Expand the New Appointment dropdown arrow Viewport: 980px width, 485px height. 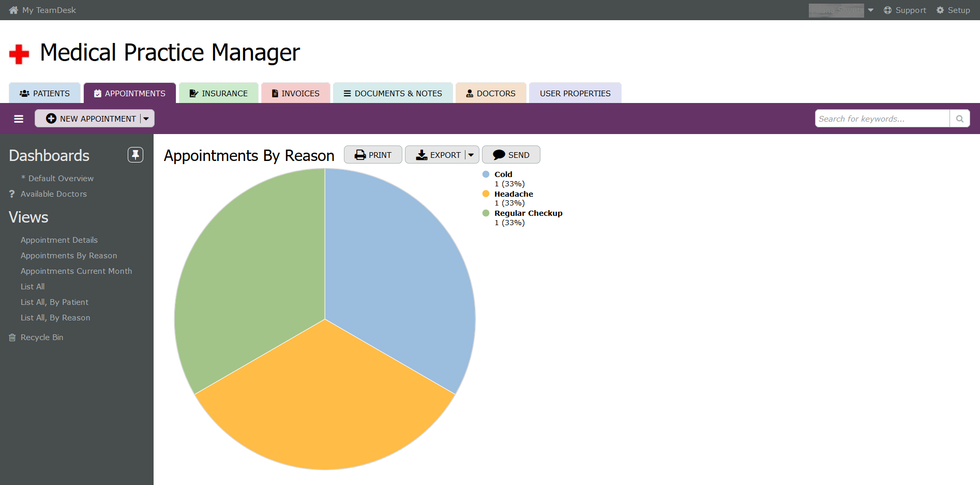tap(146, 119)
